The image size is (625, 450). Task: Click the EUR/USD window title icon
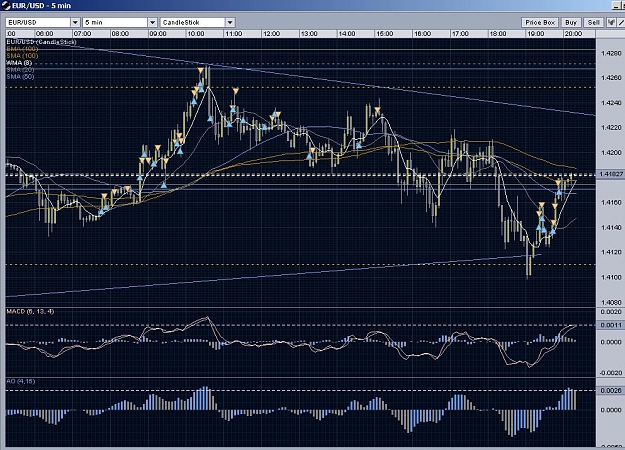(6, 6)
